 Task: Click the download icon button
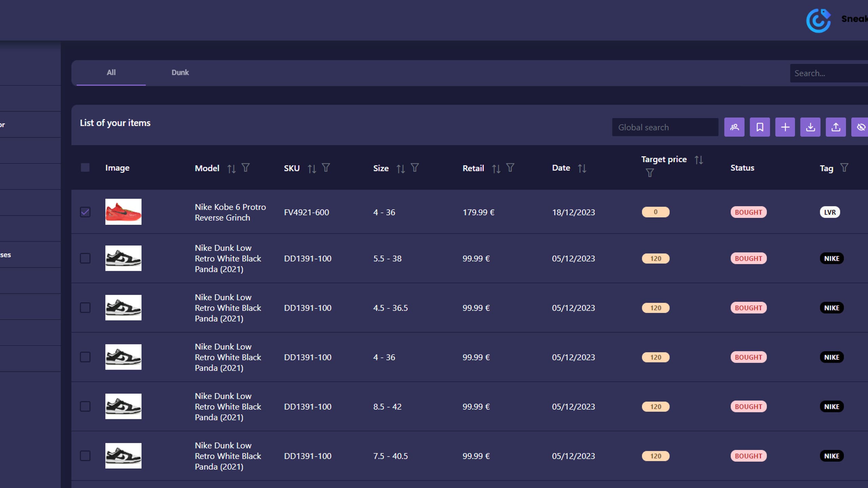pos(810,127)
